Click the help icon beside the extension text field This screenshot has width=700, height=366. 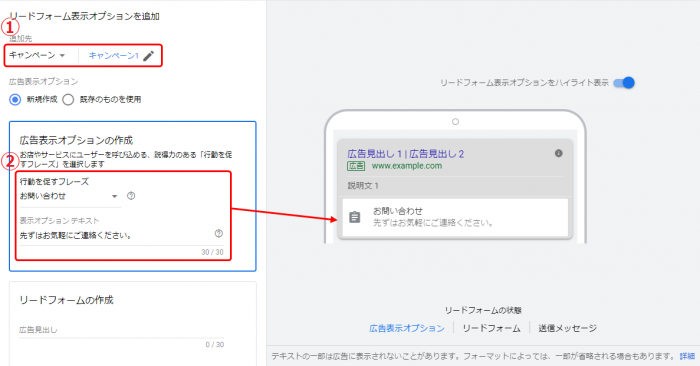click(x=219, y=233)
